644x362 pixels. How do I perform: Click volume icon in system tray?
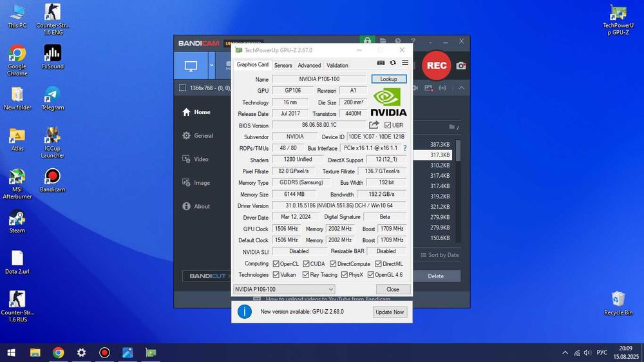point(587,352)
